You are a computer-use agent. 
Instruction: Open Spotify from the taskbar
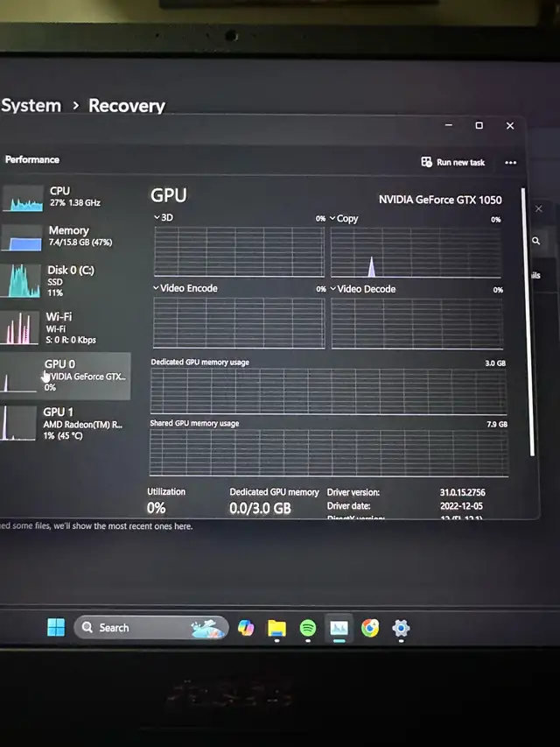pos(308,629)
